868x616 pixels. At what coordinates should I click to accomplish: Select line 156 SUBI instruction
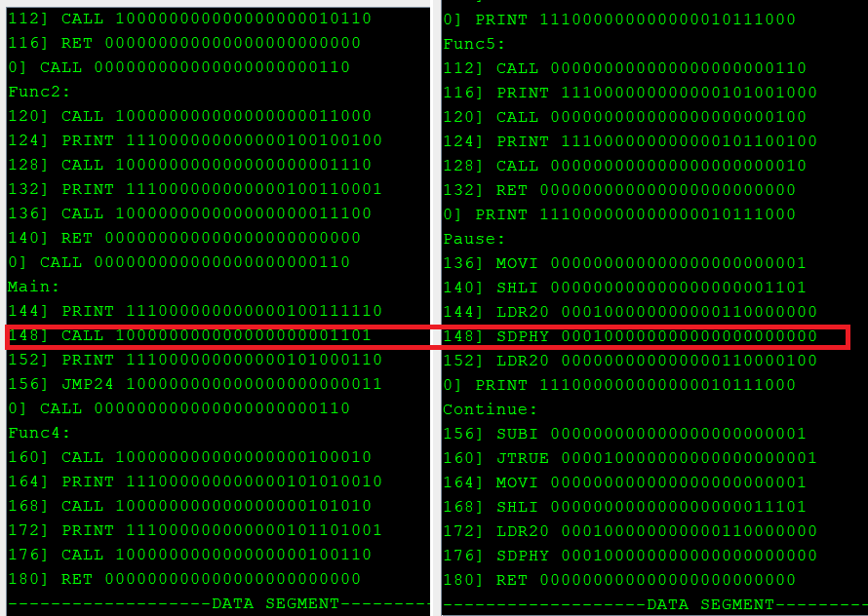coord(624,434)
